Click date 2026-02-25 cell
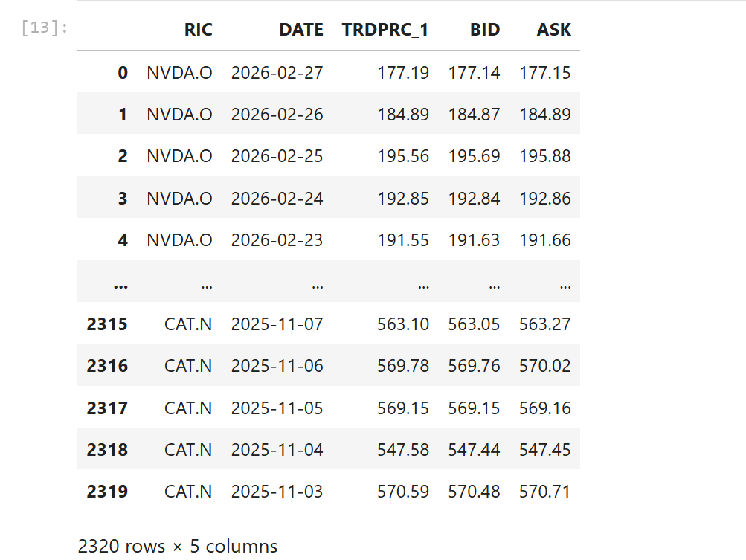This screenshot has width=746, height=560. tap(277, 156)
